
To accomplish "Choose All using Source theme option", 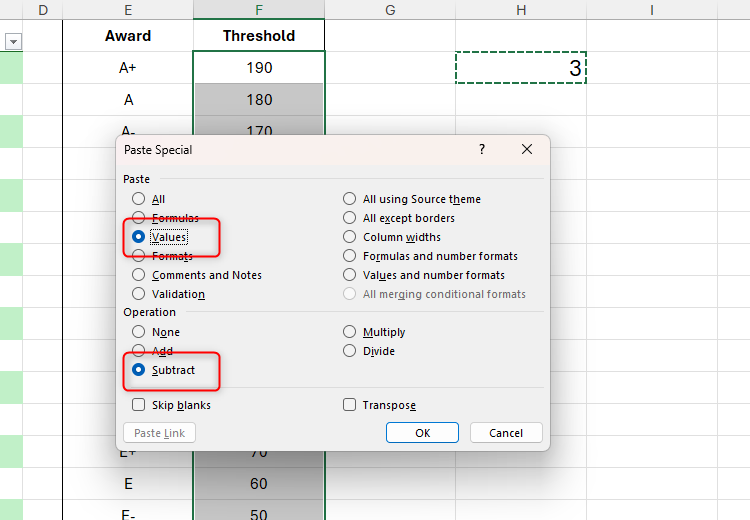I will point(350,199).
